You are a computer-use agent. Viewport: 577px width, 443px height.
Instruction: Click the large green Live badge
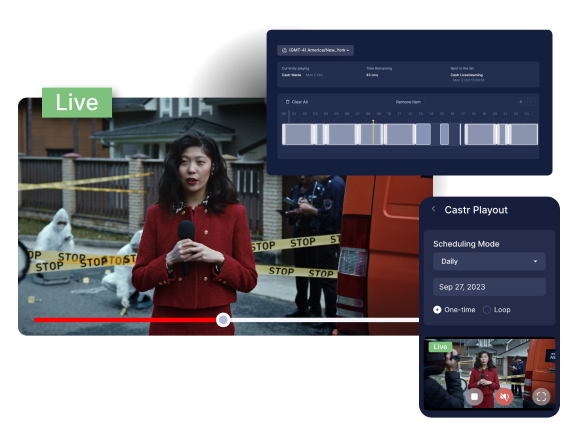[77, 103]
